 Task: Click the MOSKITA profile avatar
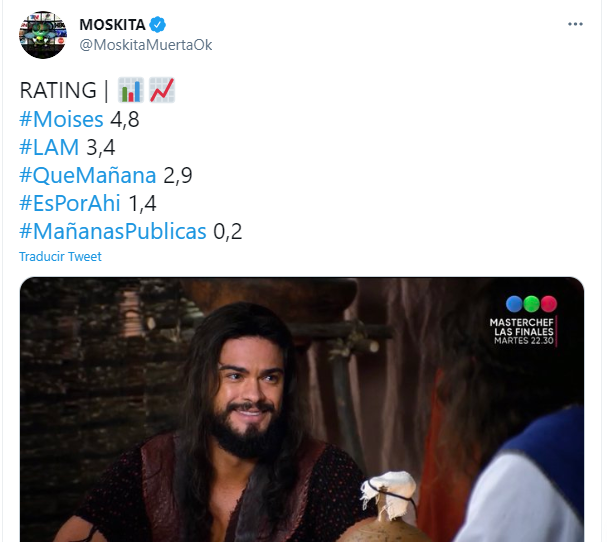click(43, 35)
